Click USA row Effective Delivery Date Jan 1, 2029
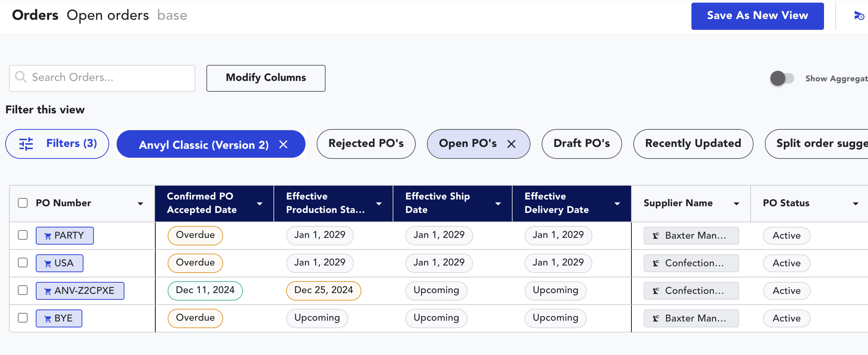The width and height of the screenshot is (868, 355). click(x=558, y=263)
